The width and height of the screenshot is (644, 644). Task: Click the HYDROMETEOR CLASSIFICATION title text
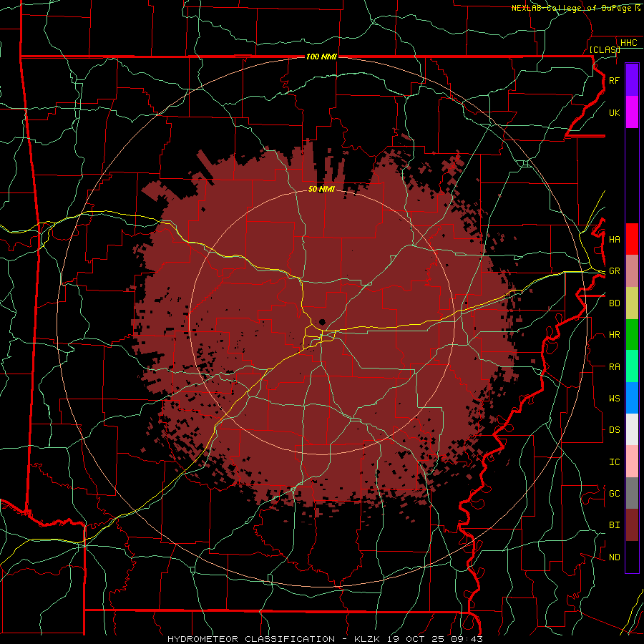[251, 639]
